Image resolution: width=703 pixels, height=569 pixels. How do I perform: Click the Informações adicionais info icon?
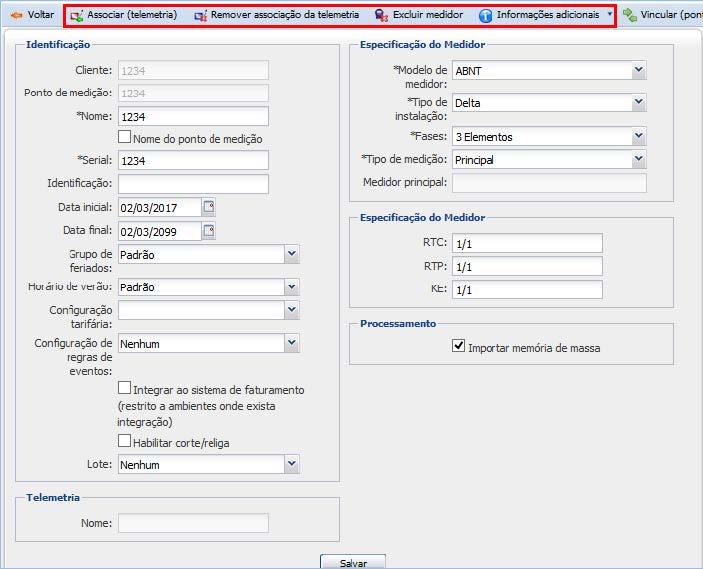tap(486, 16)
